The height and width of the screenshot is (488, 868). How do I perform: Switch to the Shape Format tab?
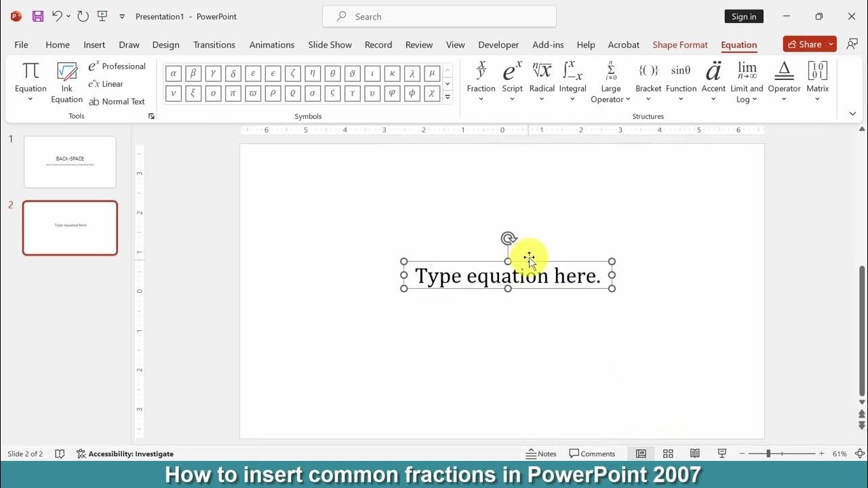pos(680,45)
